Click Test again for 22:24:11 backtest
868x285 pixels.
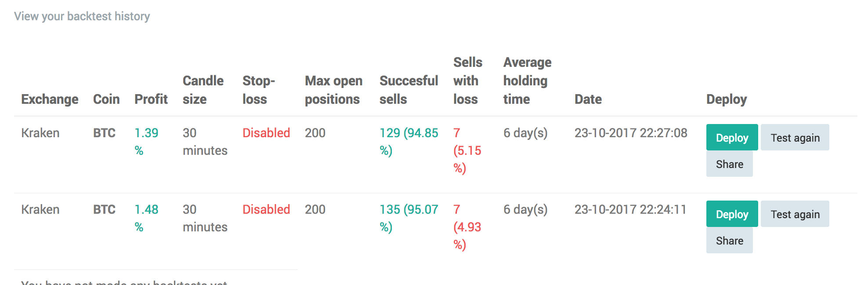[x=795, y=214]
